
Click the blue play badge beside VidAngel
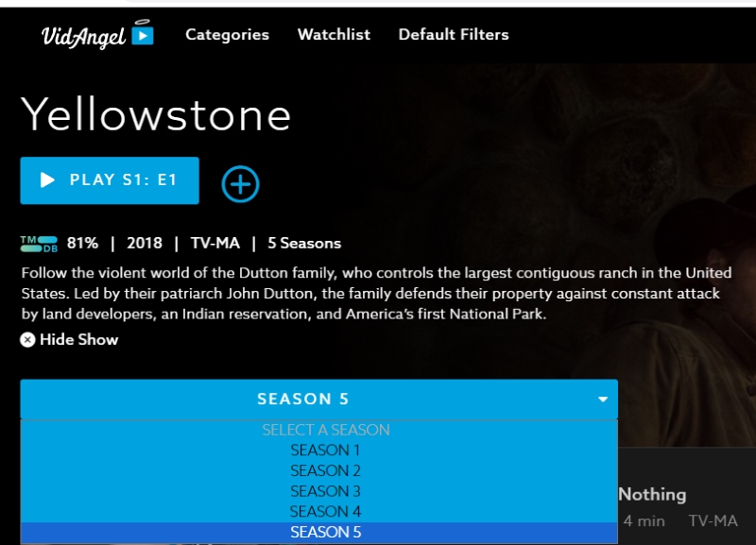tap(143, 35)
